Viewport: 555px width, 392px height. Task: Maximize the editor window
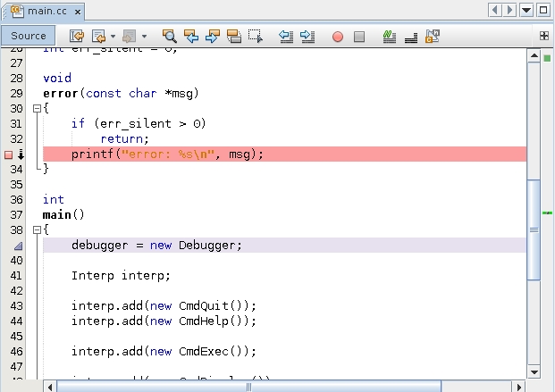coord(543,10)
